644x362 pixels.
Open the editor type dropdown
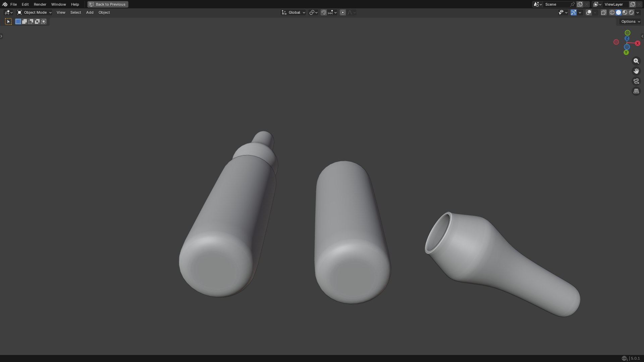click(x=8, y=12)
